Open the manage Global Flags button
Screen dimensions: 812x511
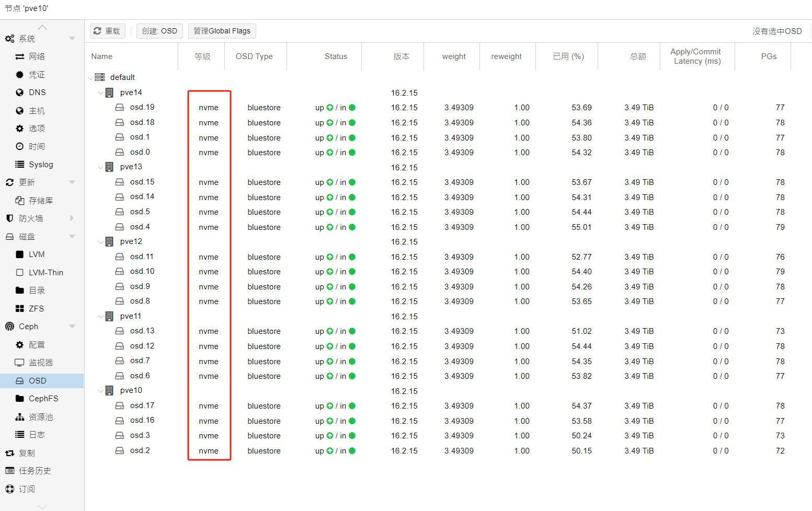point(222,31)
